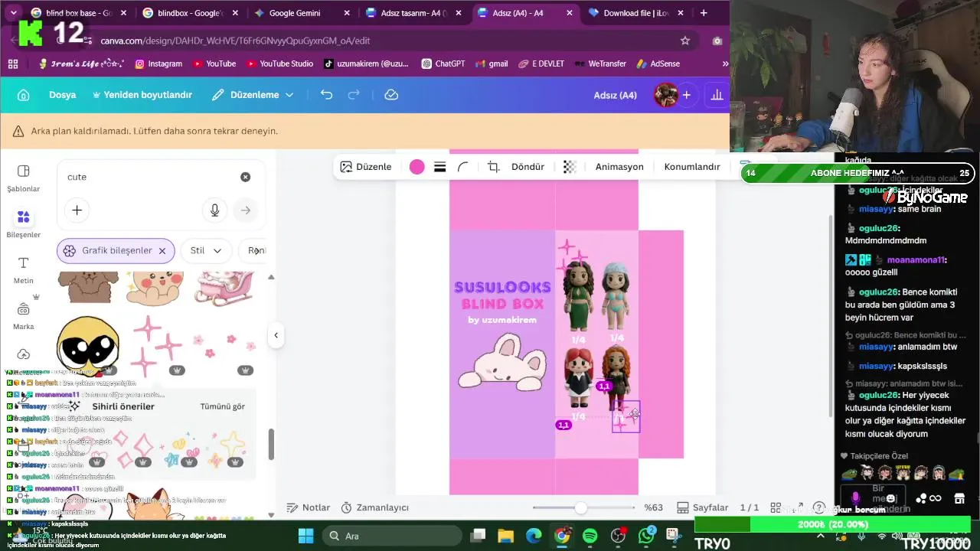This screenshot has width=980, height=551.
Task: Open Spotify from the taskbar
Action: pos(590,536)
